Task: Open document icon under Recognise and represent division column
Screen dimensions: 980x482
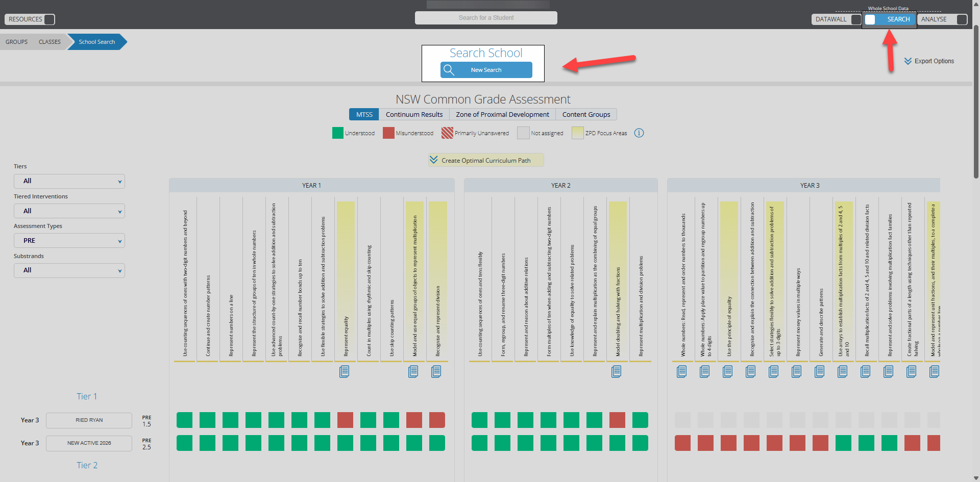Action: 436,372
